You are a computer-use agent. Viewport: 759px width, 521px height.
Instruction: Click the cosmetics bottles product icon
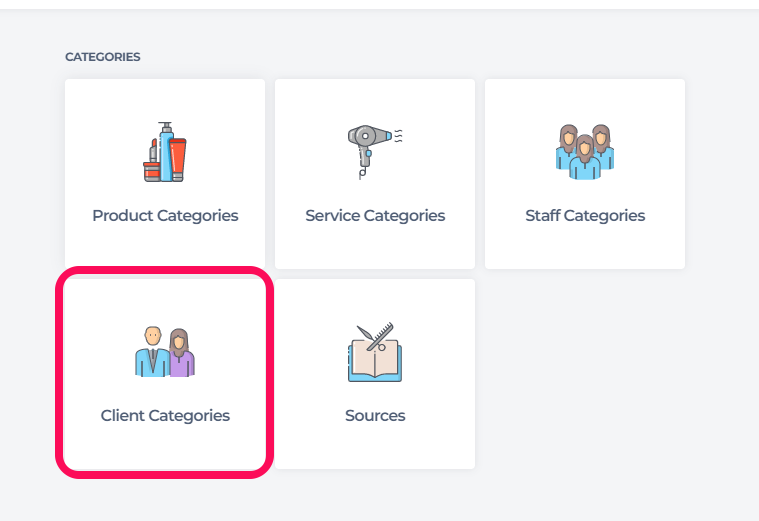click(165, 152)
